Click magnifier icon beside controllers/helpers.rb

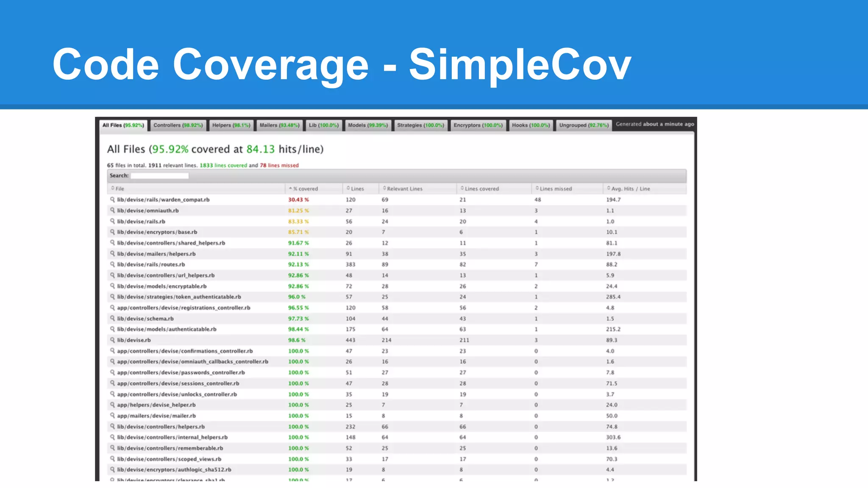[112, 426]
